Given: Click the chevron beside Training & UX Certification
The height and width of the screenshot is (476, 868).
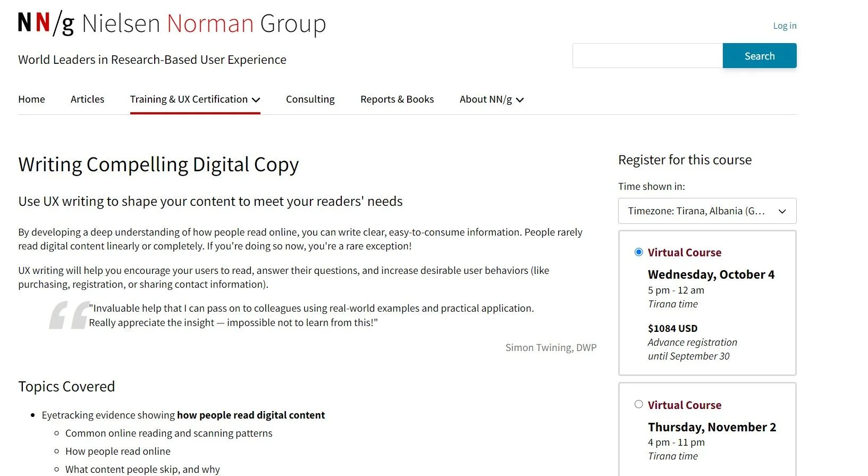Looking at the screenshot, I should (256, 100).
